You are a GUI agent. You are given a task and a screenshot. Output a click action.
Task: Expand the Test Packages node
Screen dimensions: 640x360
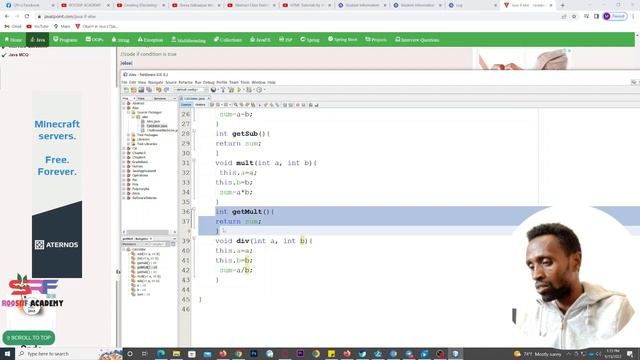point(129,135)
